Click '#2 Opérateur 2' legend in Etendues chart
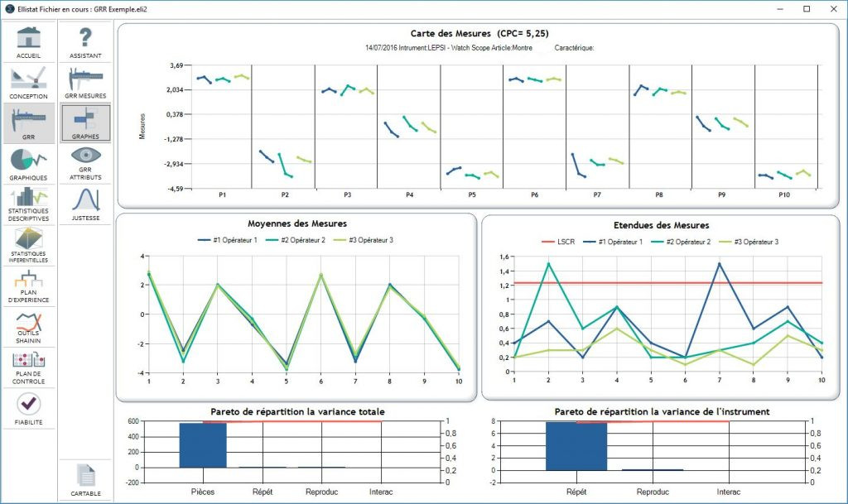The image size is (848, 504). coord(682,242)
